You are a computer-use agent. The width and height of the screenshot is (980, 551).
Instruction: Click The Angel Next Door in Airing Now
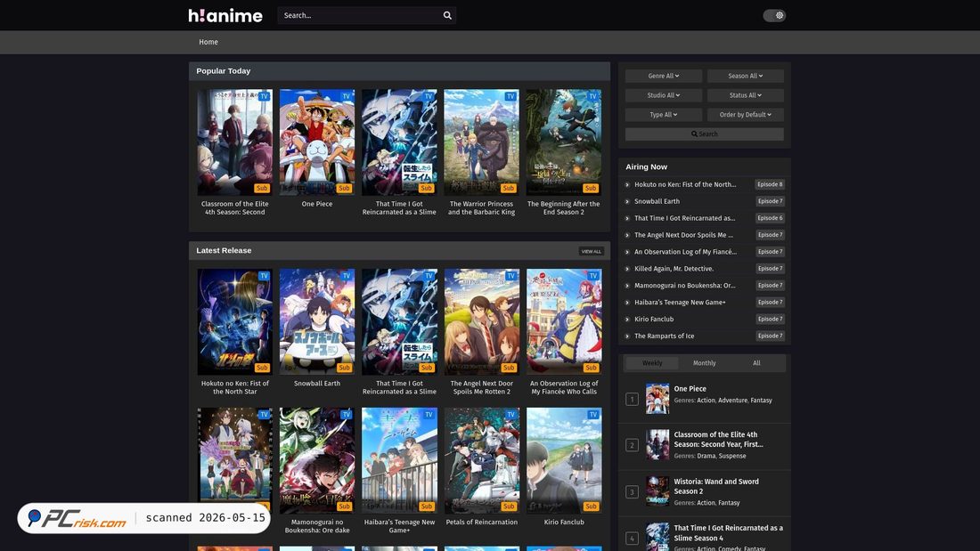[683, 235]
